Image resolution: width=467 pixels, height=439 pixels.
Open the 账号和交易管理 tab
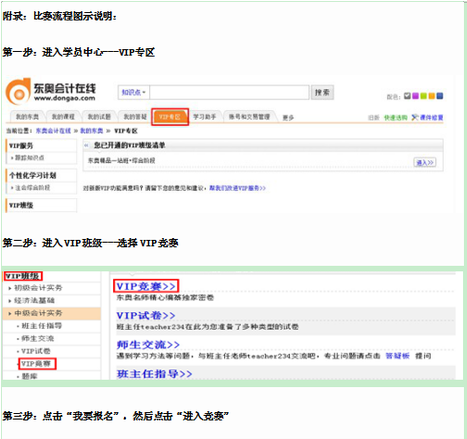249,117
